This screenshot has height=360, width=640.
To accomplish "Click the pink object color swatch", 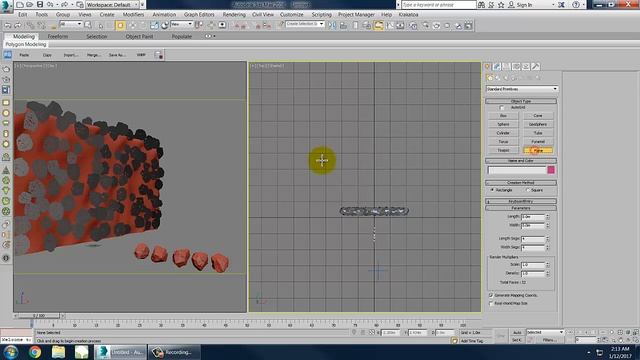I will tap(551, 170).
